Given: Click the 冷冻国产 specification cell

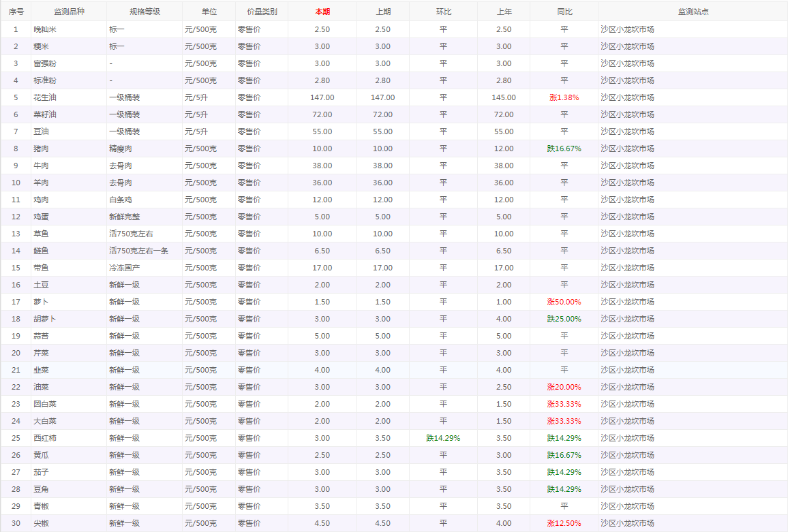Looking at the screenshot, I should click(x=145, y=268).
